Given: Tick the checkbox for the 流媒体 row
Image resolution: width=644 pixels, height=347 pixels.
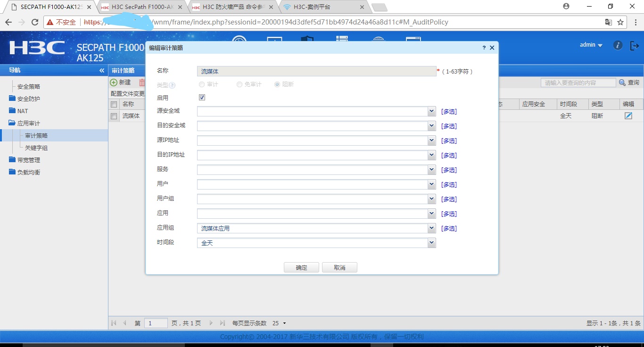Looking at the screenshot, I should click(x=114, y=116).
